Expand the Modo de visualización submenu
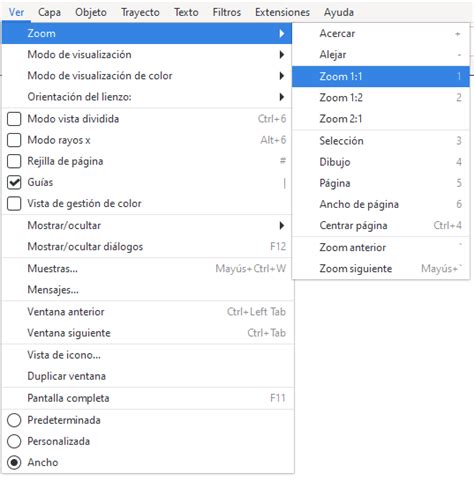The width and height of the screenshot is (474, 481). 147,55
